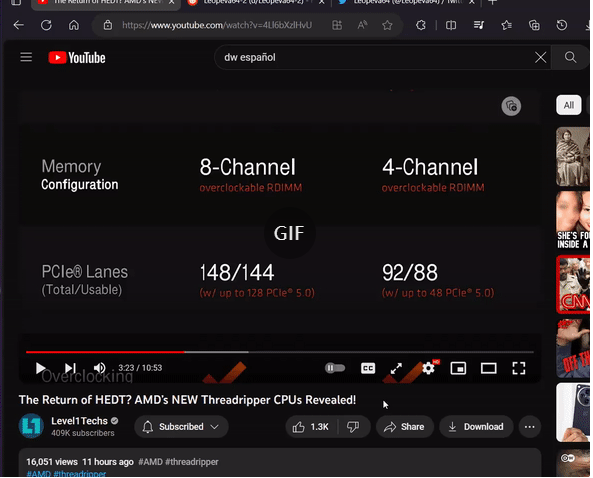Open Collections panel
This screenshot has width=593, height=478.
point(534,25)
